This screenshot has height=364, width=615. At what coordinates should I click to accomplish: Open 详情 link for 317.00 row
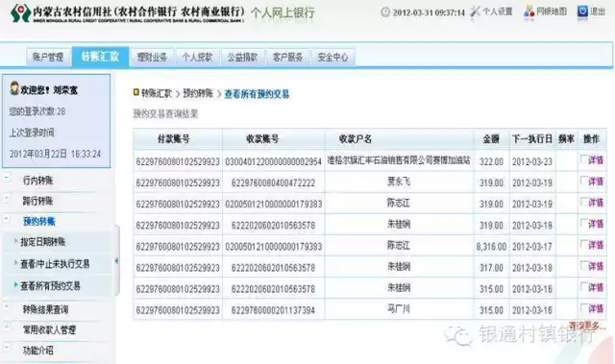coord(596,266)
